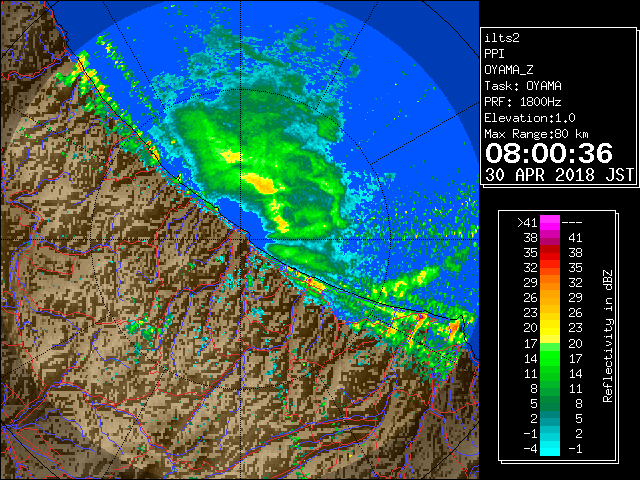Click the 'Max Range:80 km' text
This screenshot has width=640, height=480.
point(536,134)
